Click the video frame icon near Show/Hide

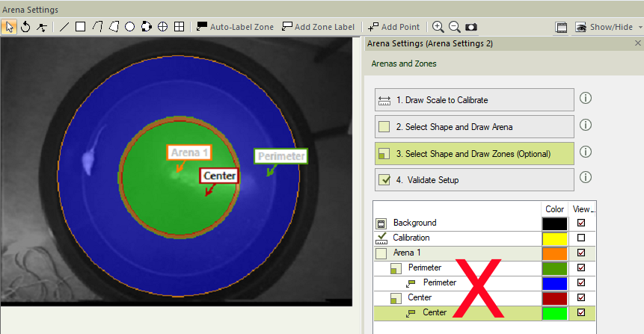coord(561,28)
